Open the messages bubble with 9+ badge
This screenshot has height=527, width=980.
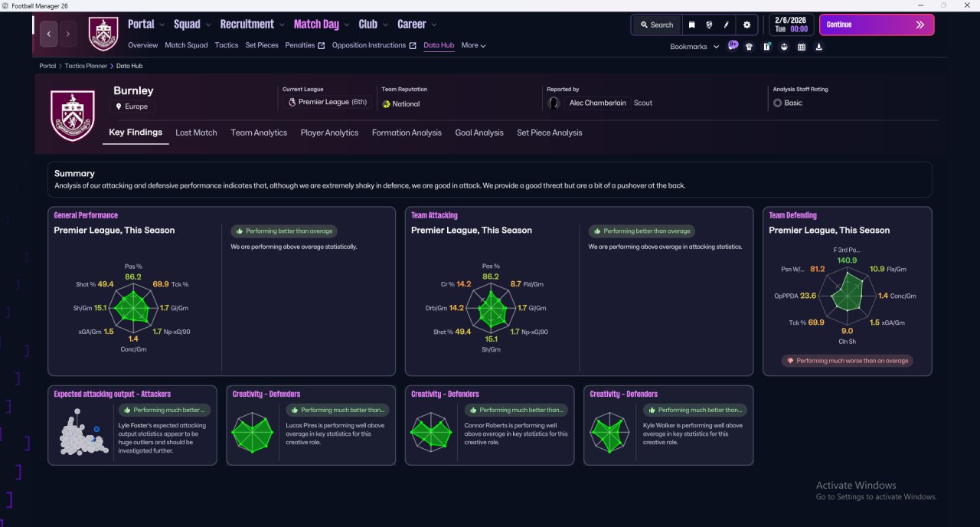(733, 46)
